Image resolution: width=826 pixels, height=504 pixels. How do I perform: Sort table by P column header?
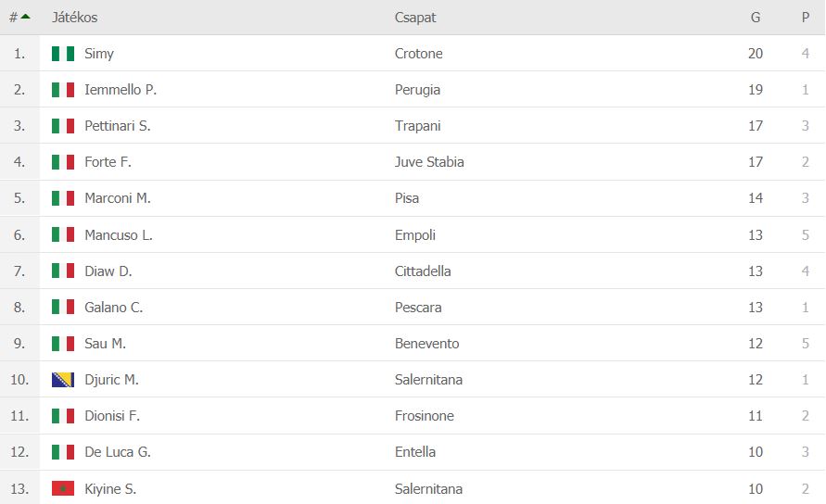pyautogui.click(x=806, y=18)
